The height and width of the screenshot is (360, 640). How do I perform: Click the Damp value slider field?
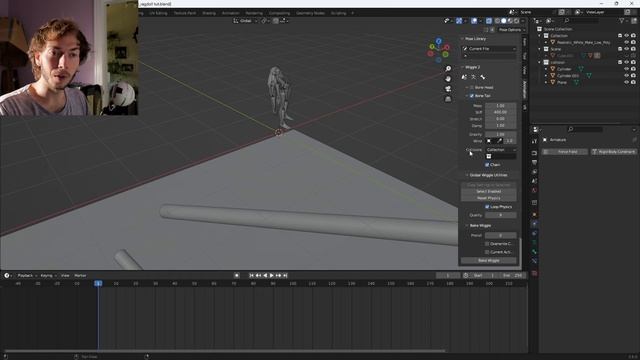pyautogui.click(x=500, y=125)
